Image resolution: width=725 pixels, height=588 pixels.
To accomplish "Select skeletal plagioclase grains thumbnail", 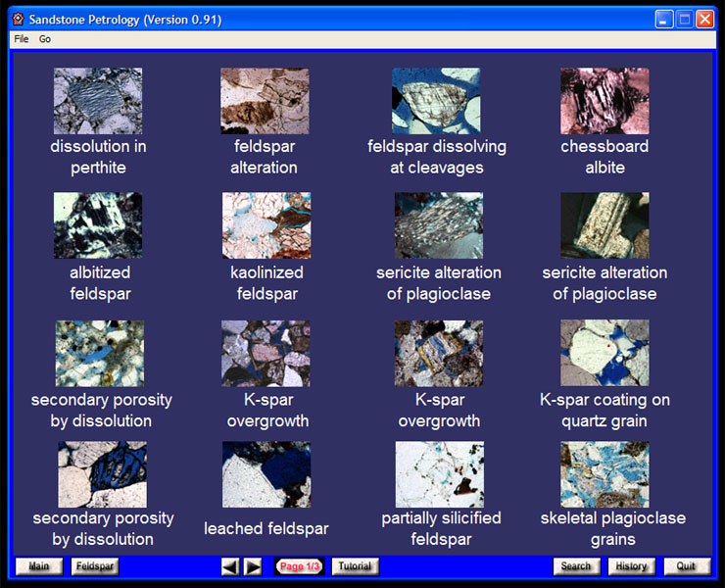I will pyautogui.click(x=604, y=474).
